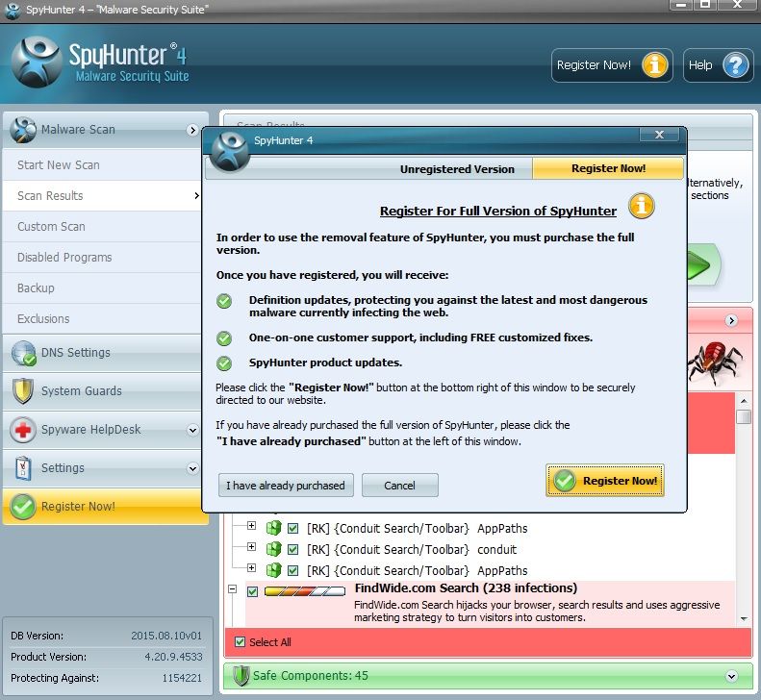Click the SpyHunter logo in the header
This screenshot has width=761, height=700.
click(37, 62)
